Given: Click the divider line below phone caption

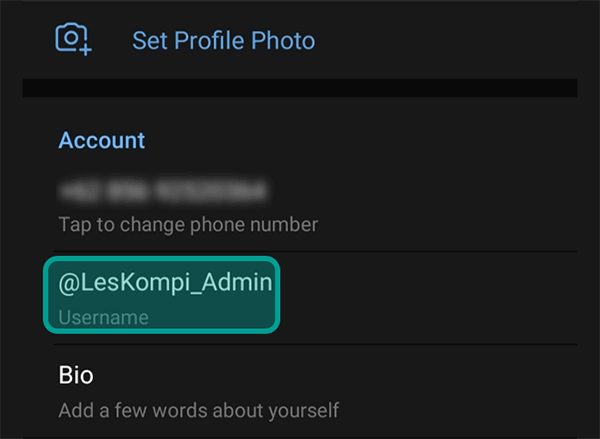Looking at the screenshot, I should pyautogui.click(x=315, y=251).
